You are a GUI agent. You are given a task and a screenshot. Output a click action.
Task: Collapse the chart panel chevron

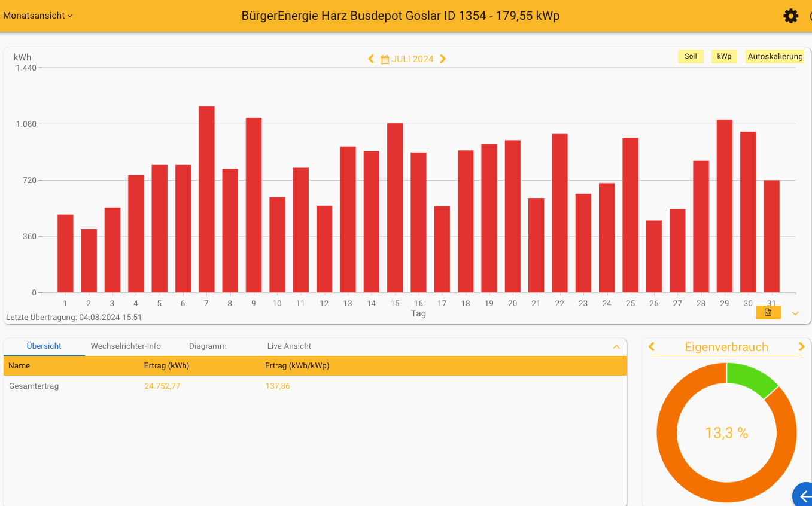click(795, 313)
